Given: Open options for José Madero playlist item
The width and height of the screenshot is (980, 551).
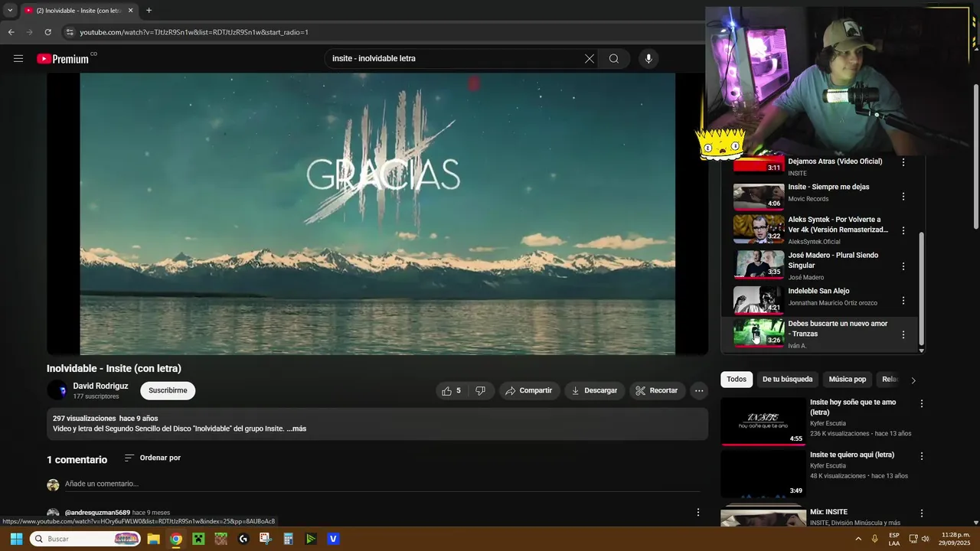Looking at the screenshot, I should click(x=903, y=266).
